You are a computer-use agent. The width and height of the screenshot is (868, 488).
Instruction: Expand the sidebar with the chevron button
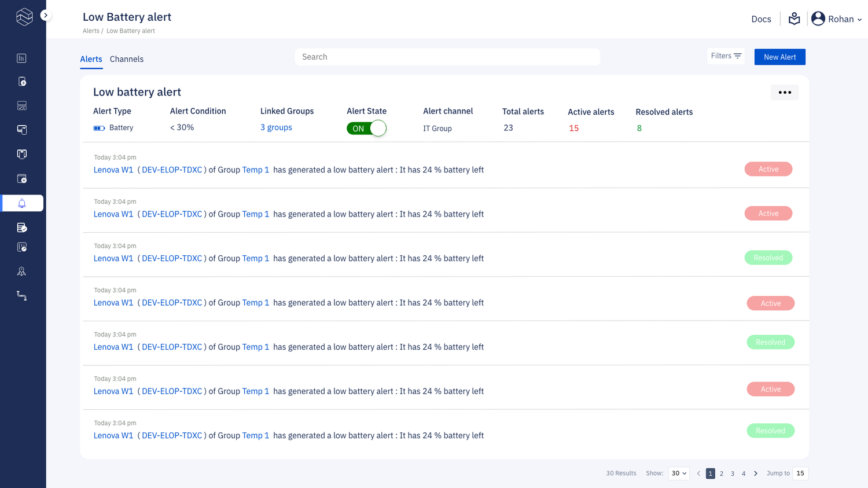[x=46, y=16]
